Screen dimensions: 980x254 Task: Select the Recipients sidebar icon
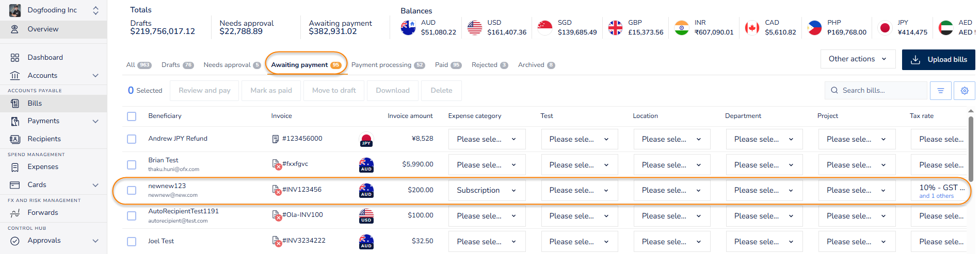click(15, 139)
